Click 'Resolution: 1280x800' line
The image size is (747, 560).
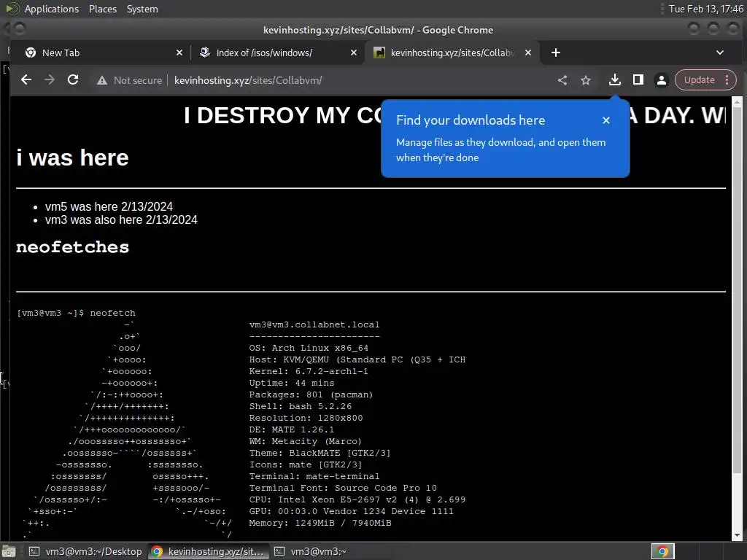point(306,418)
